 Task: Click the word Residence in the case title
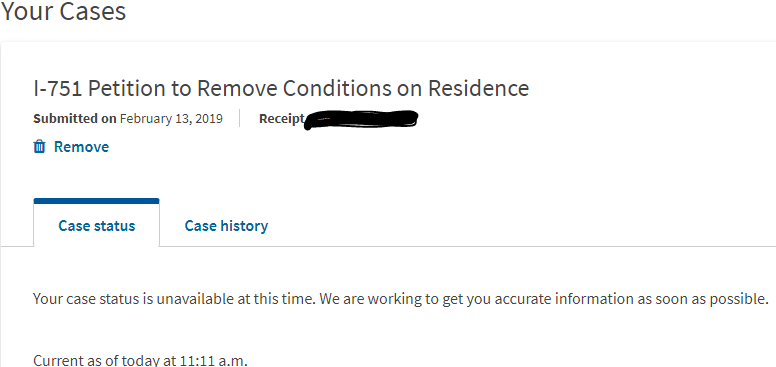pos(479,89)
